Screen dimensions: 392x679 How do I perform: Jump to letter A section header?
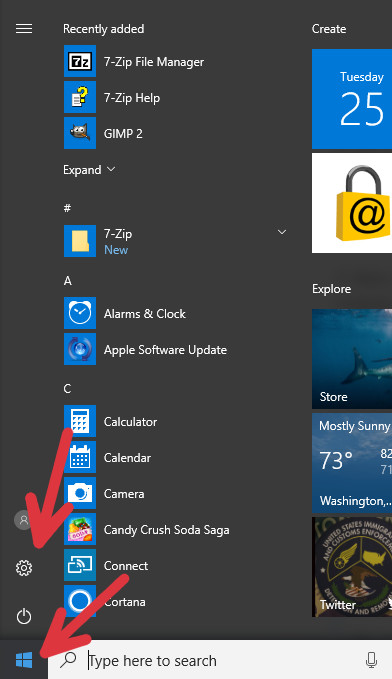68,281
